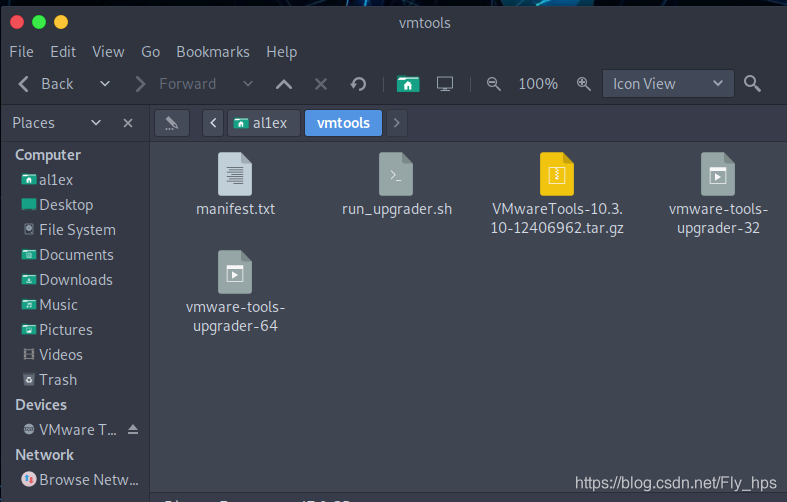The image size is (787, 502).
Task: Click the green window button
Action: [x=39, y=22]
